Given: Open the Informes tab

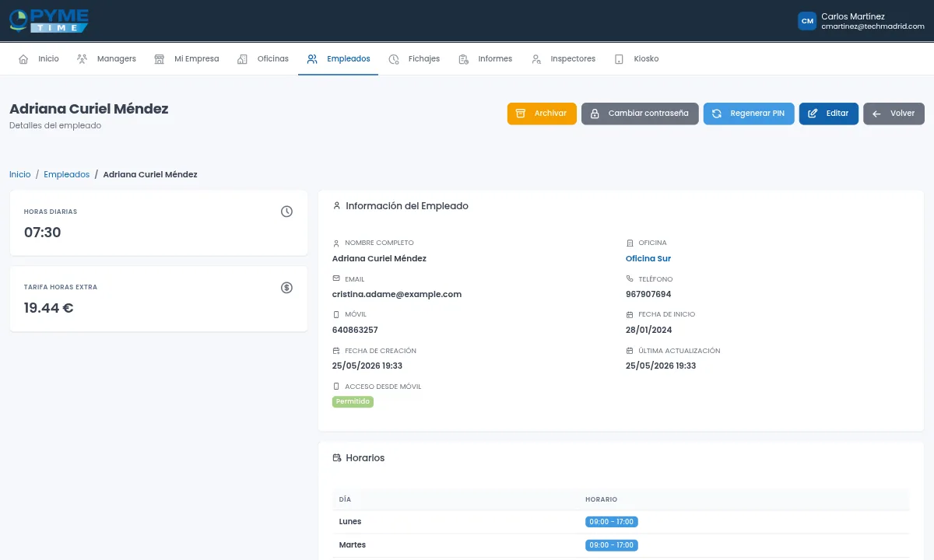Looking at the screenshot, I should click(x=485, y=59).
